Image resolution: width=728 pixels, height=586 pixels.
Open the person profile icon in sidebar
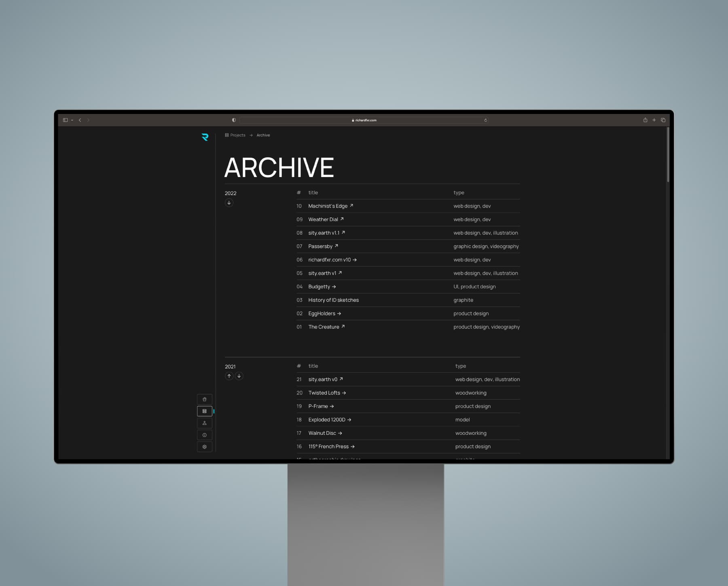204,423
